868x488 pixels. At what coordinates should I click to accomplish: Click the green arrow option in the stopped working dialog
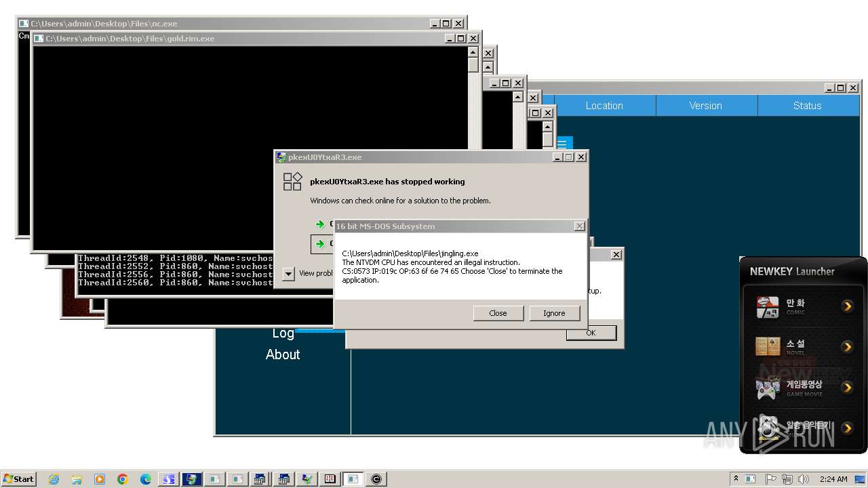[x=320, y=224]
